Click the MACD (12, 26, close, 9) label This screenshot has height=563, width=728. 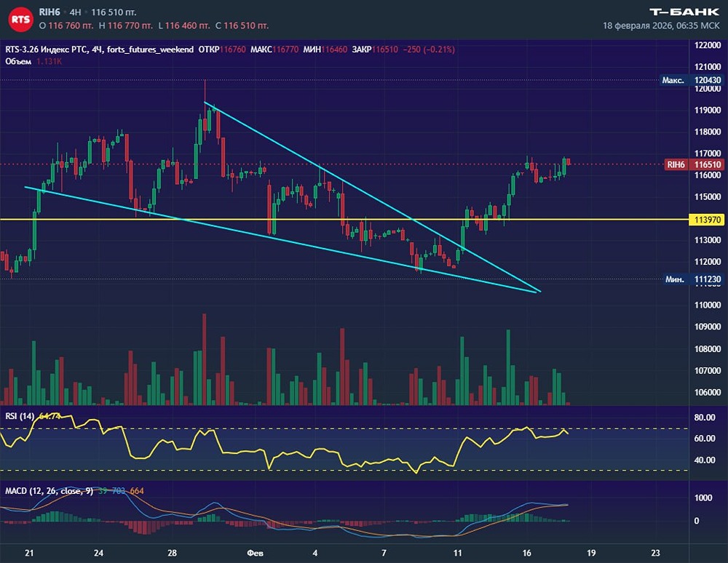[49, 491]
